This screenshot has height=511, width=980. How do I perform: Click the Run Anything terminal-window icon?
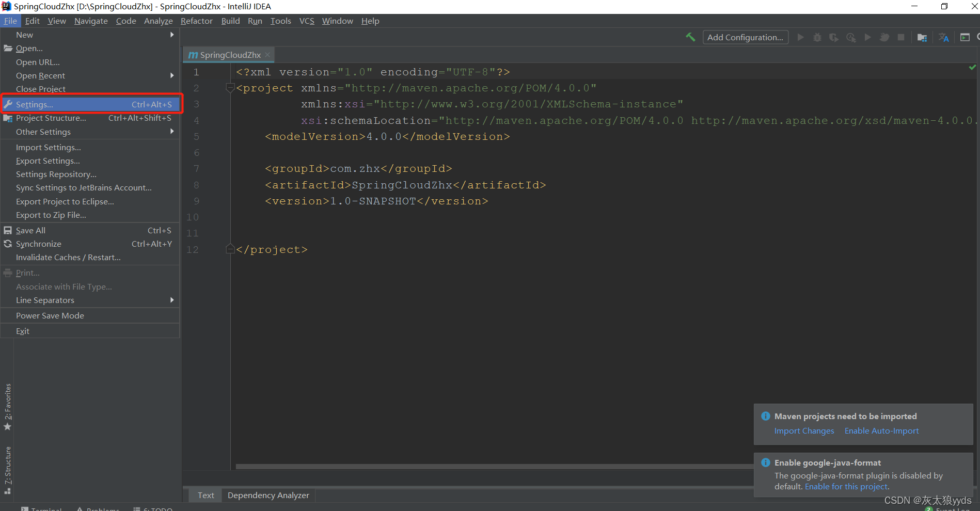click(965, 37)
